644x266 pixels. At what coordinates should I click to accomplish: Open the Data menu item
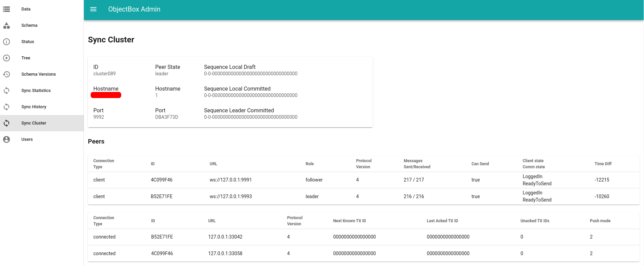pyautogui.click(x=26, y=9)
